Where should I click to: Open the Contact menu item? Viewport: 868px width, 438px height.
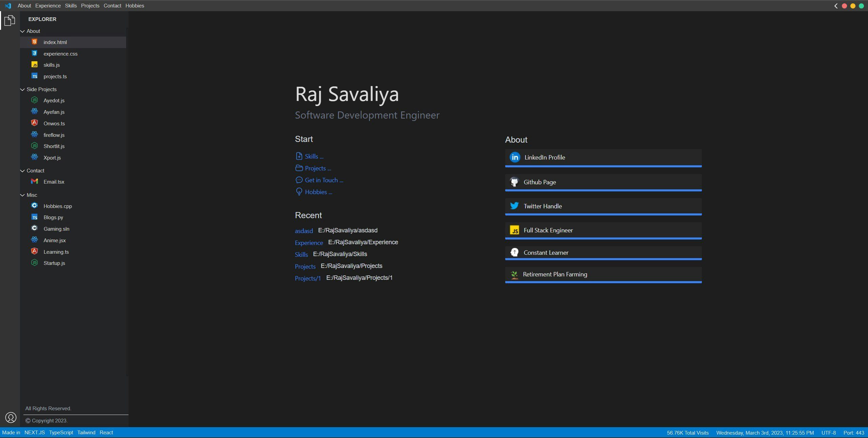coord(113,6)
